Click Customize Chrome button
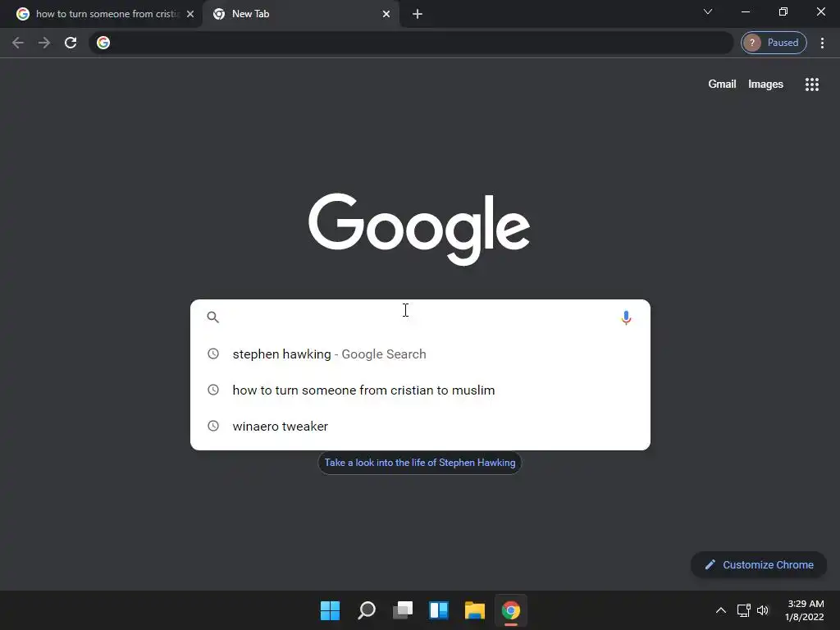This screenshot has width=840, height=630. 759,564
